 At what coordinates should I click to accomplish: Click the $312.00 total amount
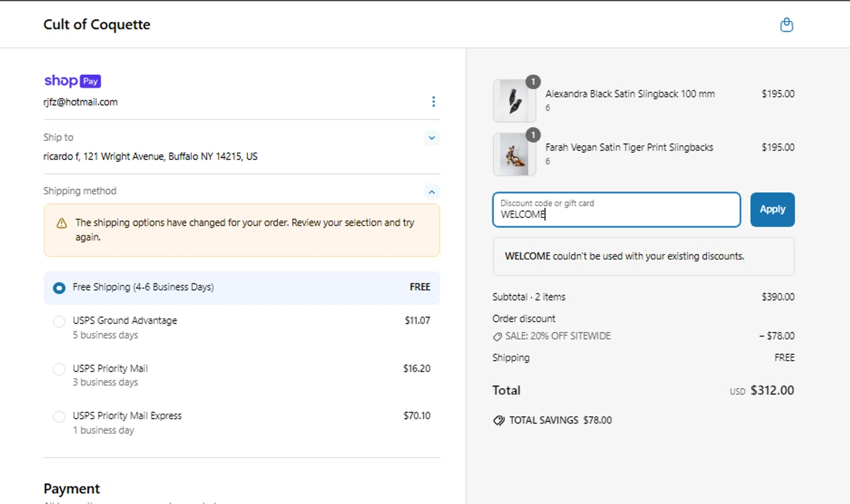click(x=772, y=390)
